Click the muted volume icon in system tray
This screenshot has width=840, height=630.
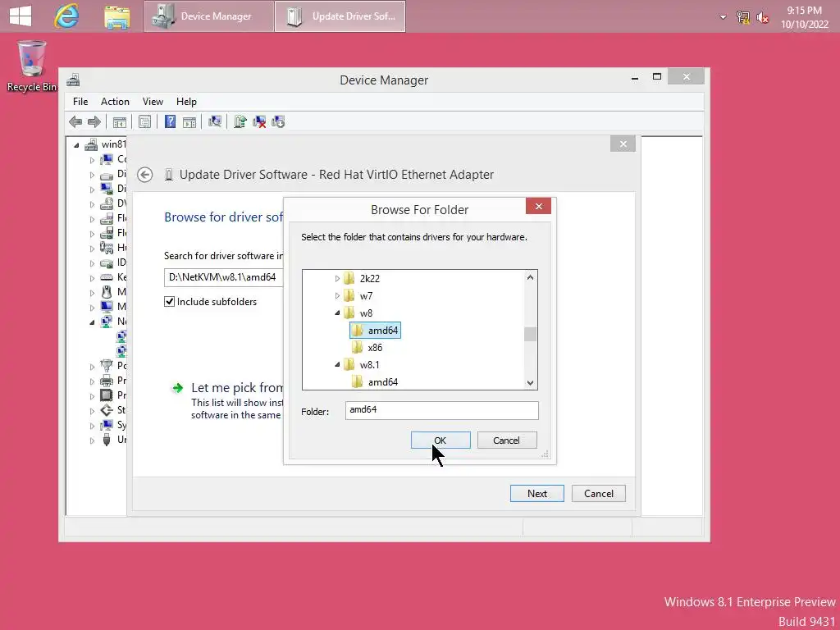click(763, 17)
